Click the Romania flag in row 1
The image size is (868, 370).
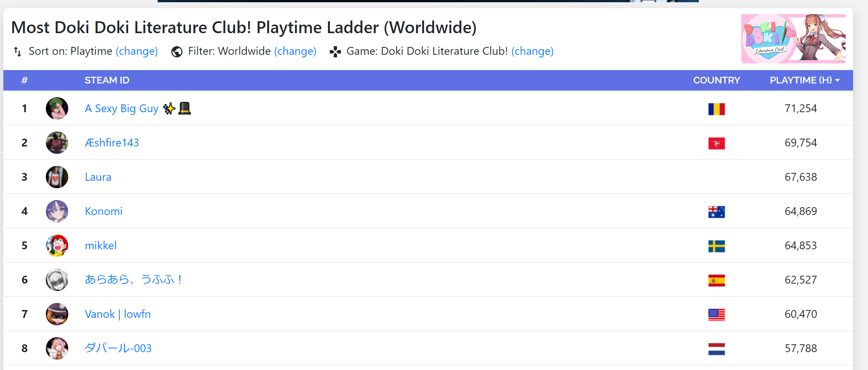point(716,109)
